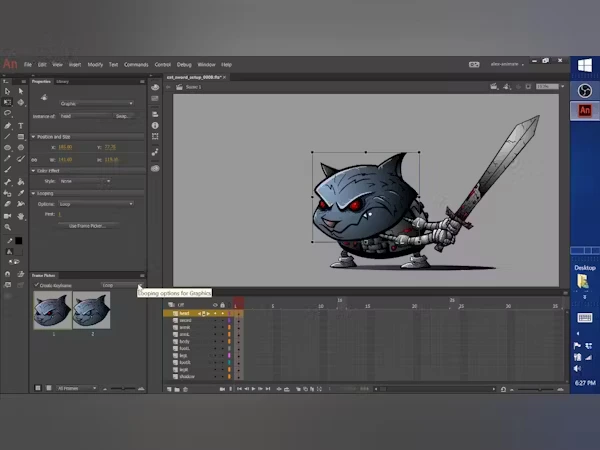
Task: Toggle visibility dot of body layer
Action: [x=215, y=341]
